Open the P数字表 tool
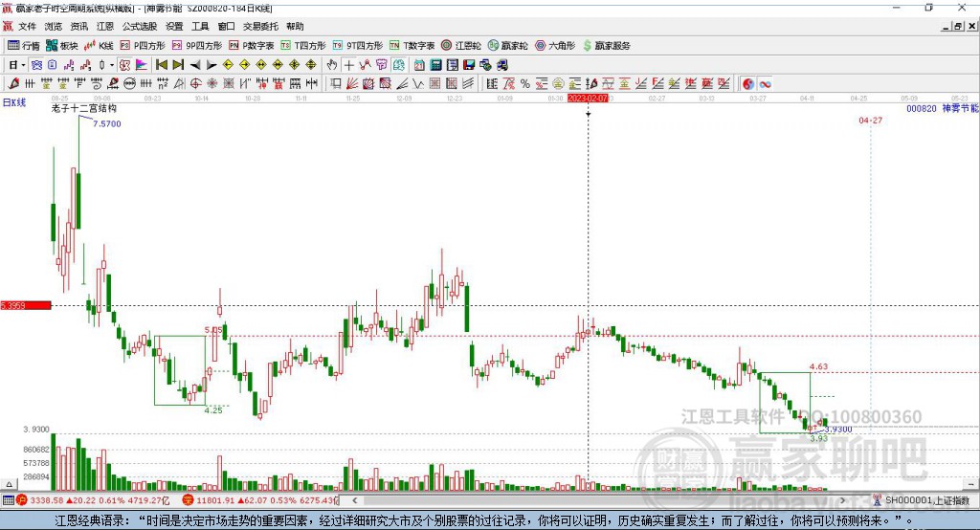Image resolution: width=980 pixels, height=530 pixels. [x=252, y=46]
